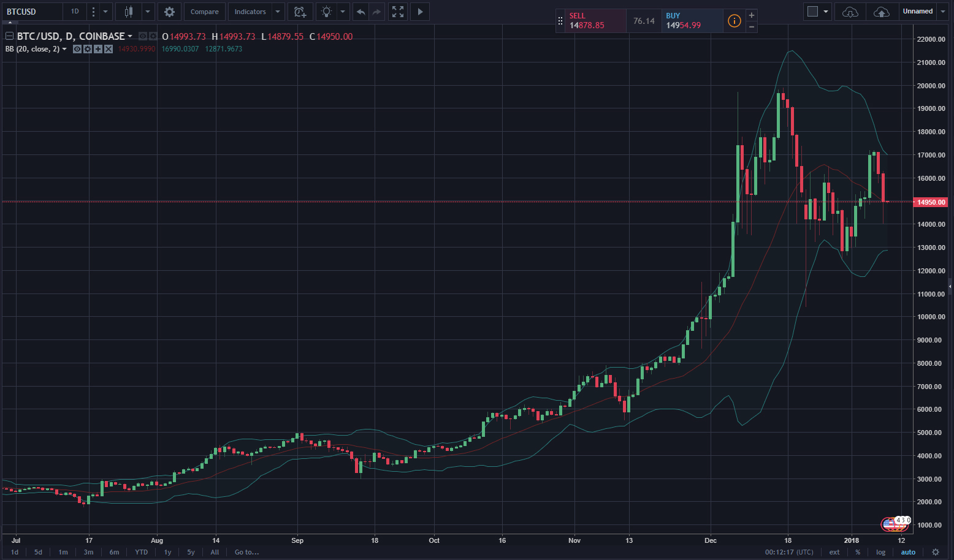
Task: Remove the Bollinger Bands indicator
Action: click(x=109, y=49)
